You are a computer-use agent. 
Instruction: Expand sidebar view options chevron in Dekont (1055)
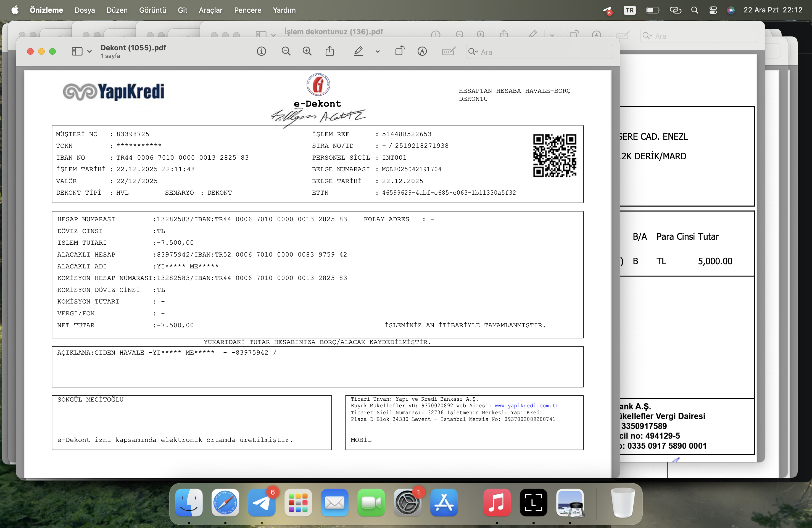point(89,52)
